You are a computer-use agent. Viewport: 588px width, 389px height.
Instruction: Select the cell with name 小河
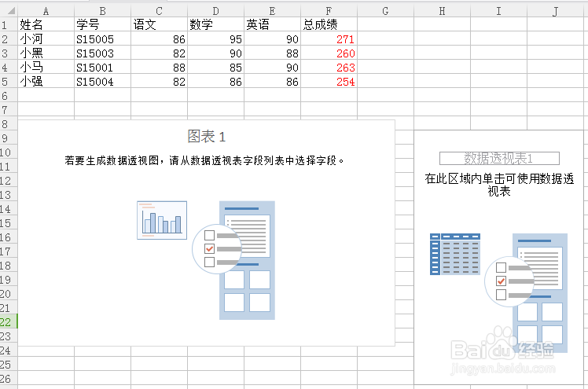pos(46,39)
